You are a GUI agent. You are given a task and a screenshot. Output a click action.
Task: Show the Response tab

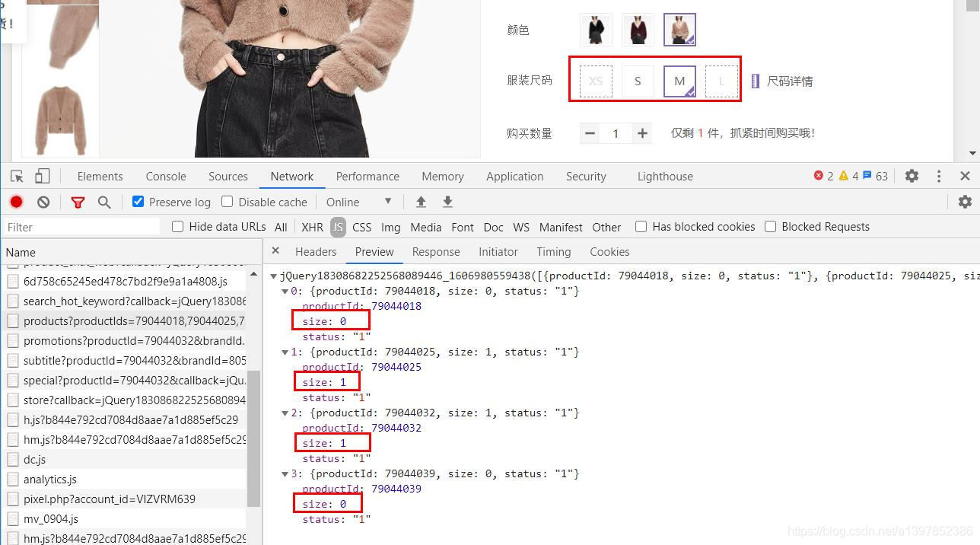point(436,251)
